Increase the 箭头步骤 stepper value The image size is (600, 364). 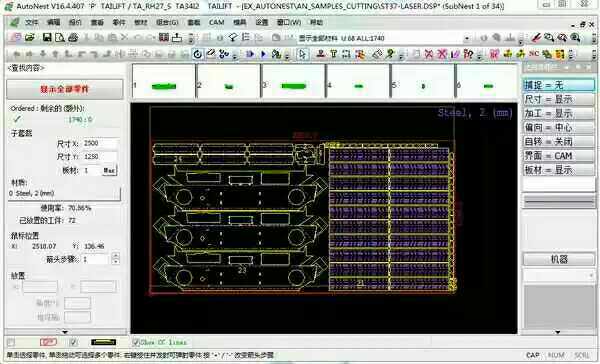pyautogui.click(x=116, y=256)
